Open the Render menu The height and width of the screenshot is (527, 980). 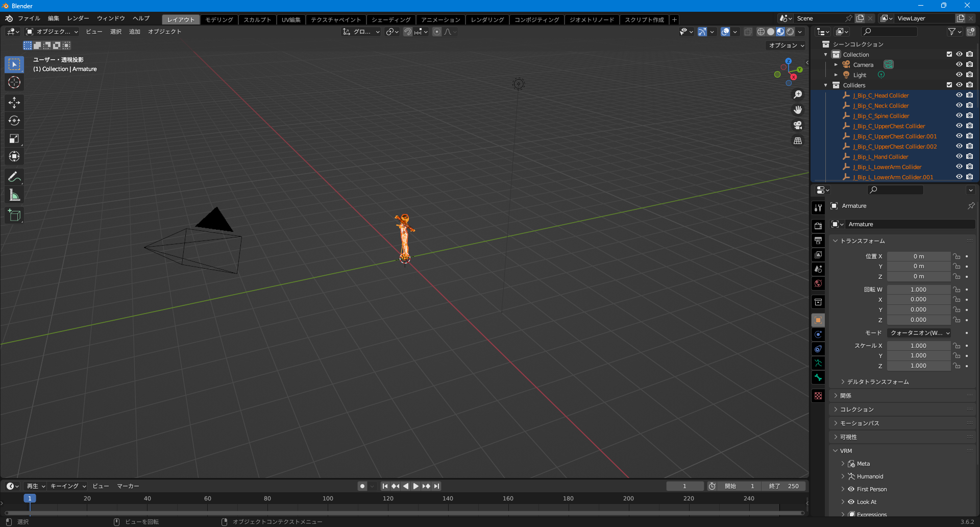(78, 18)
